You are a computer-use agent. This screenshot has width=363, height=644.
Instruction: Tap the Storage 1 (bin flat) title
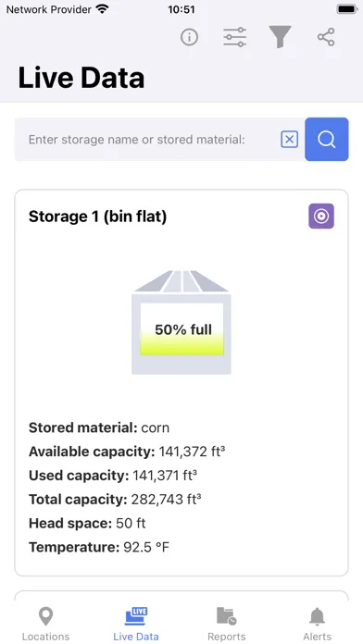tap(98, 217)
